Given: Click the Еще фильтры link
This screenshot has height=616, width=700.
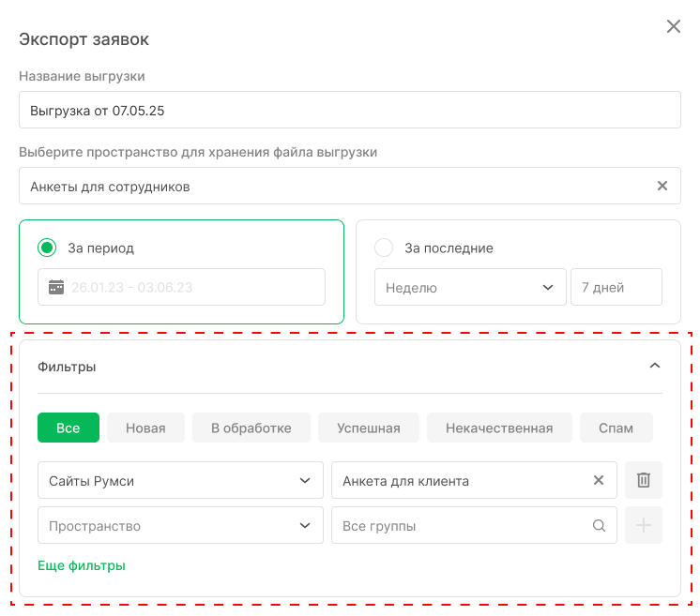Looking at the screenshot, I should click(82, 565).
